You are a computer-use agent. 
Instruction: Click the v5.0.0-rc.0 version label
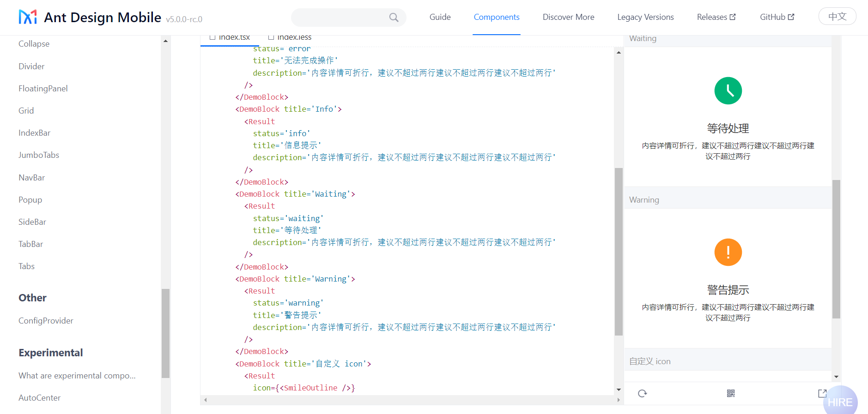(x=184, y=19)
